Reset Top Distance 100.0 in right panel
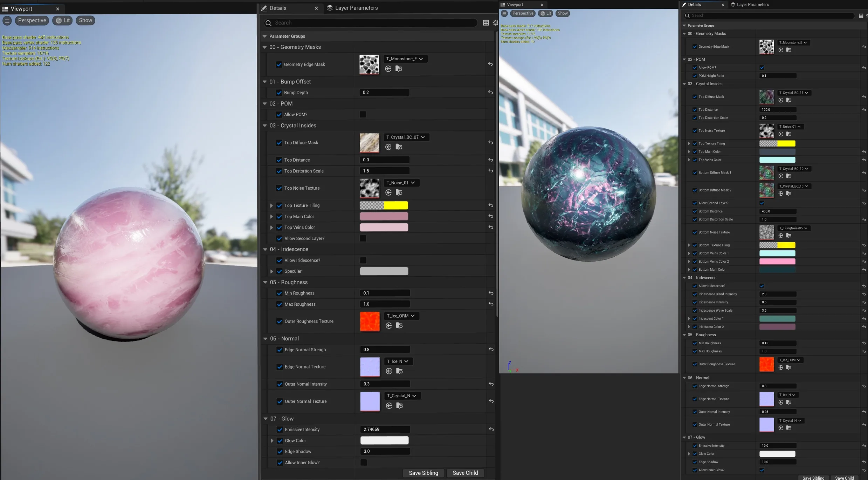 point(864,110)
